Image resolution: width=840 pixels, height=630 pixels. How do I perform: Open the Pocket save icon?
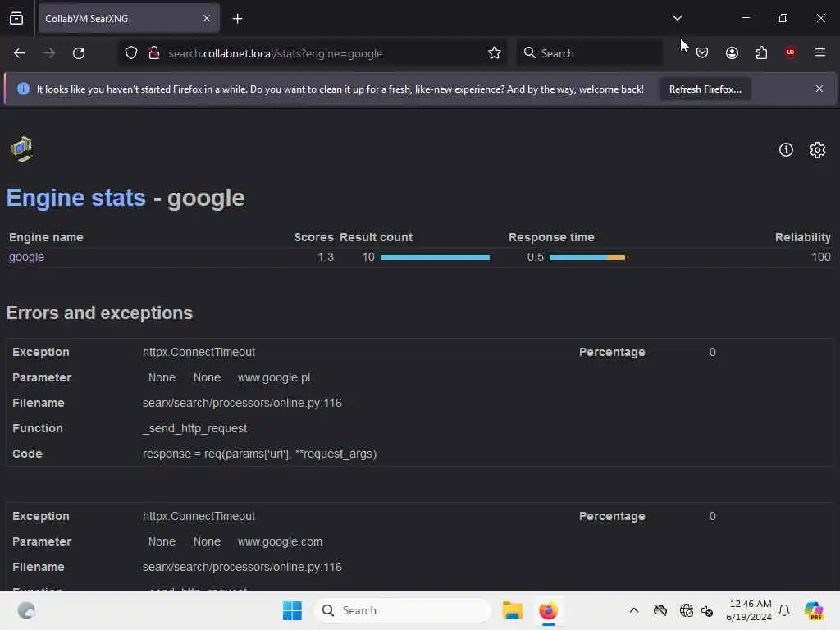702,52
